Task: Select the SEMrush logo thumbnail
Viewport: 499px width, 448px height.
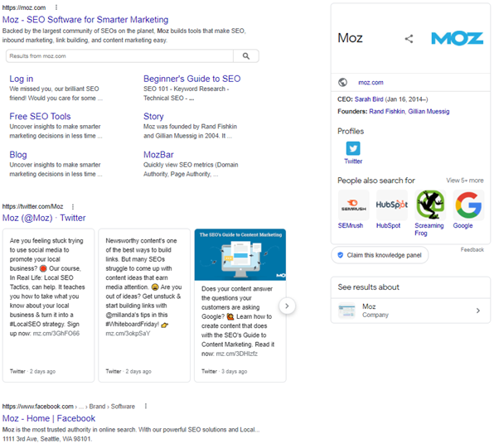Action: (354, 205)
